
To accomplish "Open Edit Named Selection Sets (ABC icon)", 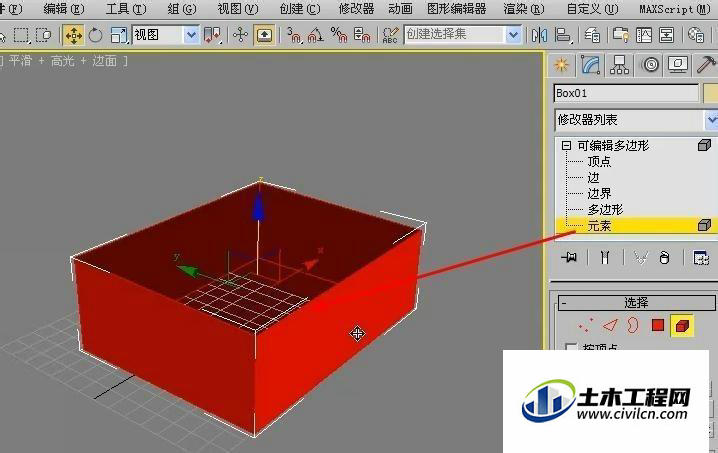I will 390,35.
